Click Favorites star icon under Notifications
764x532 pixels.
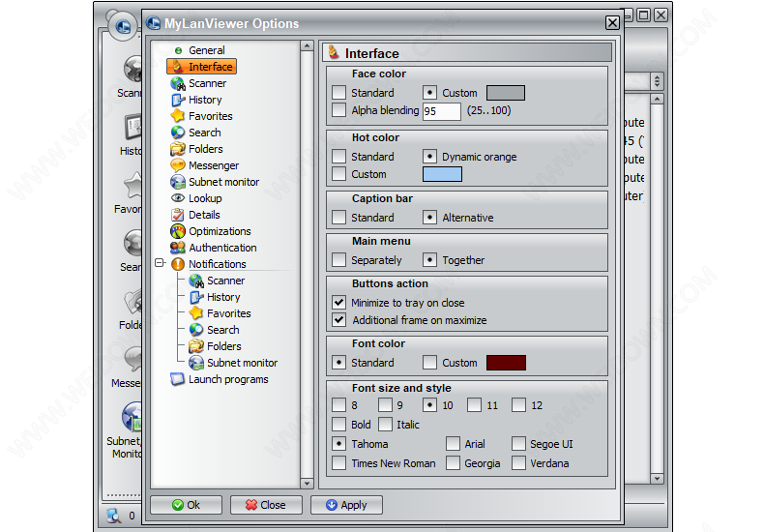196,313
